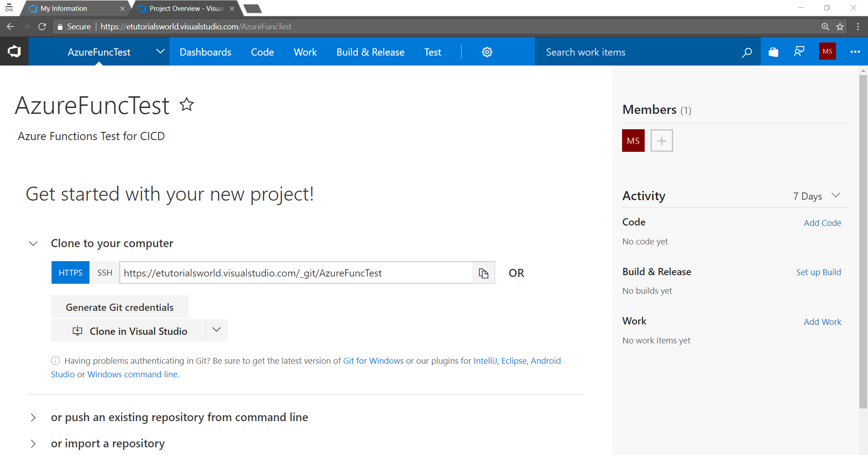Click the Add Work link
Viewport: 868px width, 455px height.
(822, 322)
